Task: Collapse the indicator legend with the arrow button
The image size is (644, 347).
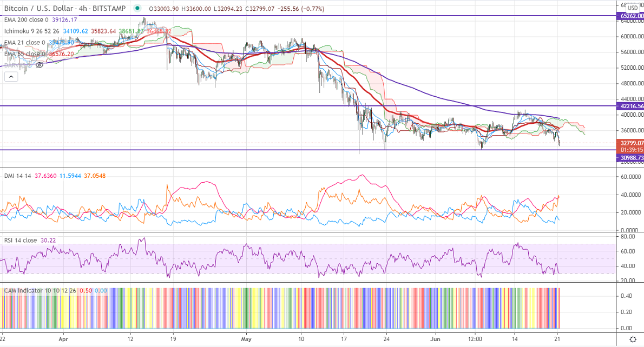Action: click(11, 76)
